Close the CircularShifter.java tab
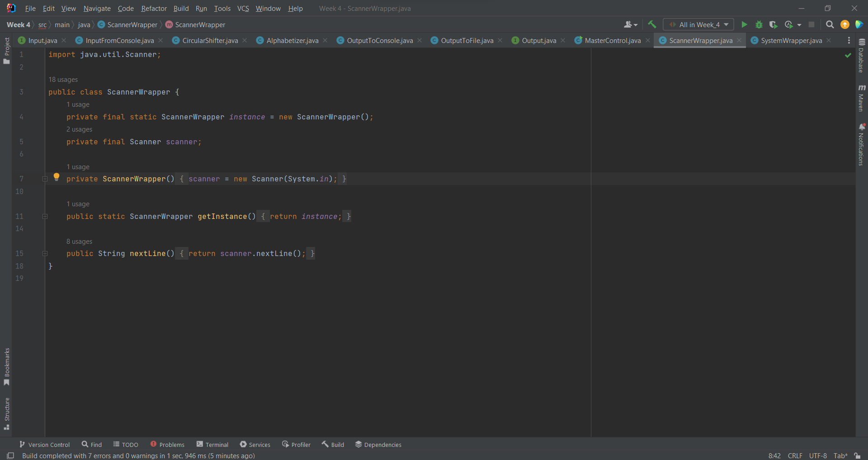Screen dimensions: 868x460 (245, 41)
